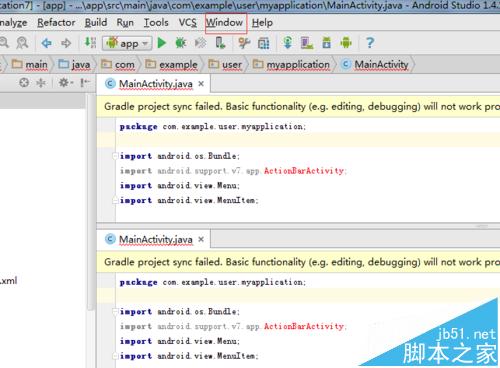Open the project panel gear options menu
Screen dimensions: 500x368
pyautogui.click(x=65, y=82)
